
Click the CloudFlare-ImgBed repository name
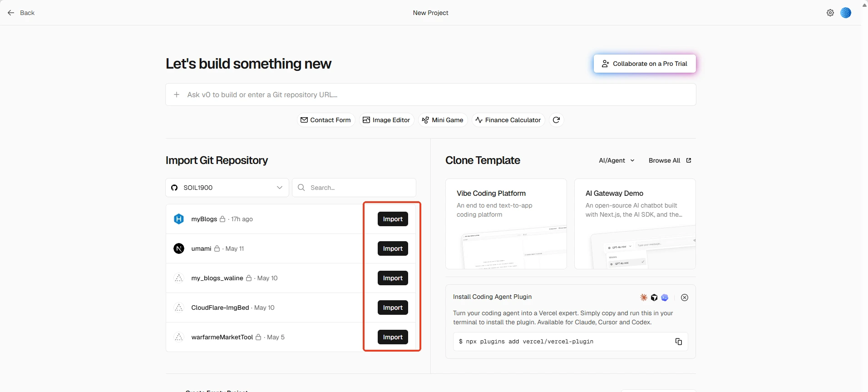[x=220, y=308]
